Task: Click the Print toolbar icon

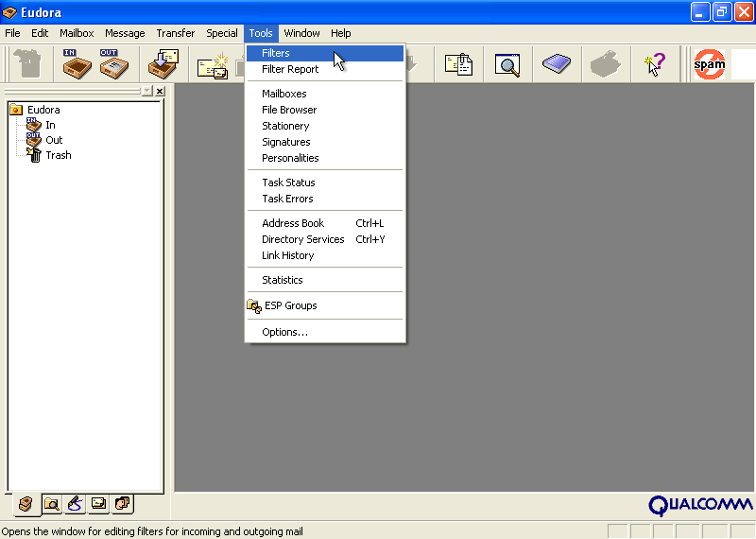Action: 606,63
